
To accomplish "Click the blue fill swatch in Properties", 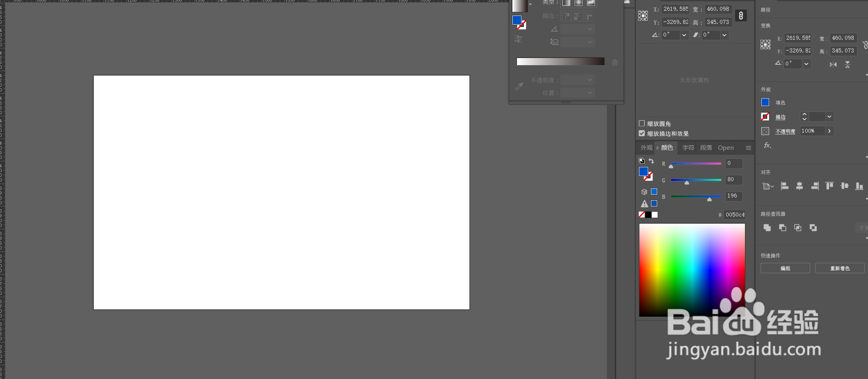I will pos(765,102).
